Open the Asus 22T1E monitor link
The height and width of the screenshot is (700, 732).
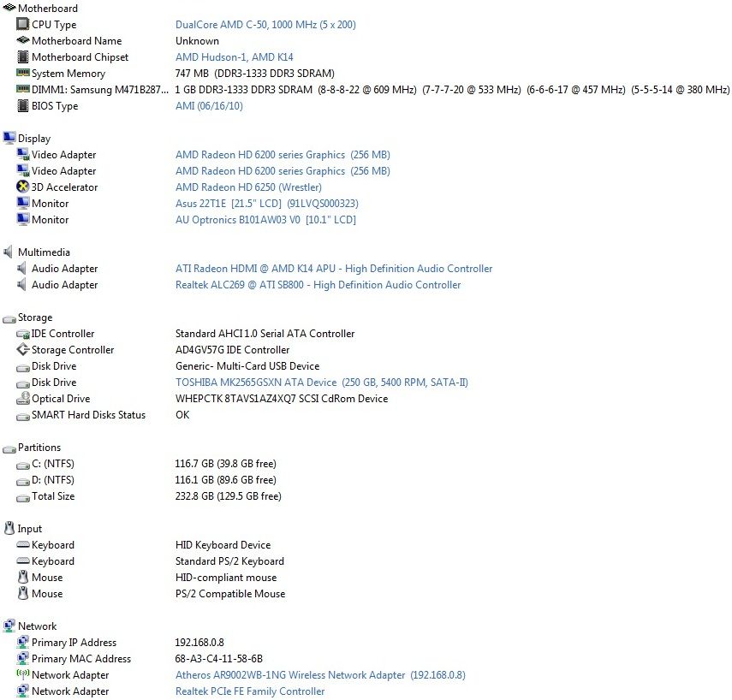pos(266,204)
